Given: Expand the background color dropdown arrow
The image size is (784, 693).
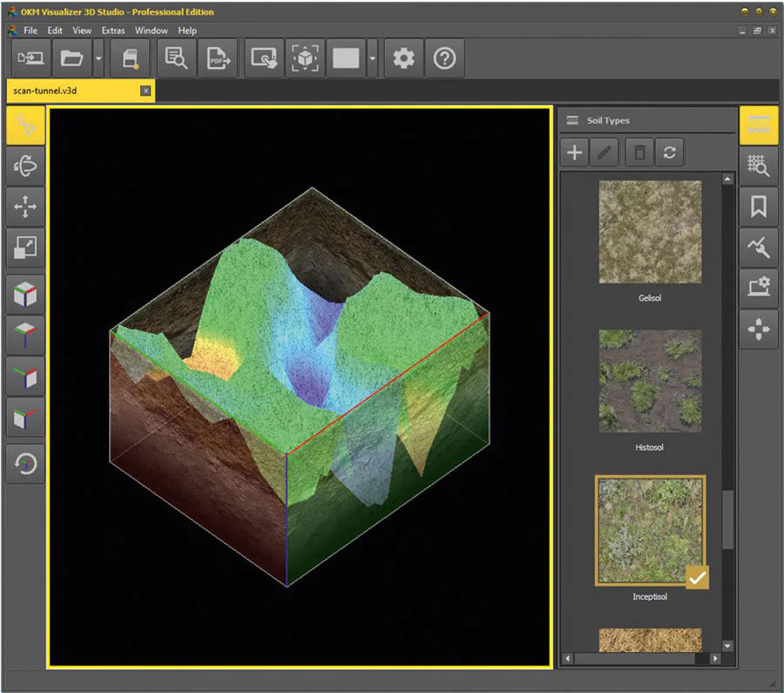Looking at the screenshot, I should click(x=372, y=58).
